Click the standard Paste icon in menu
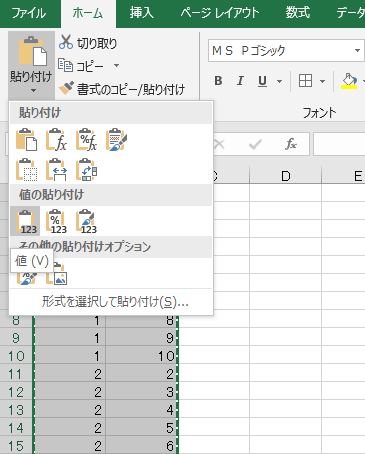 (x=26, y=140)
